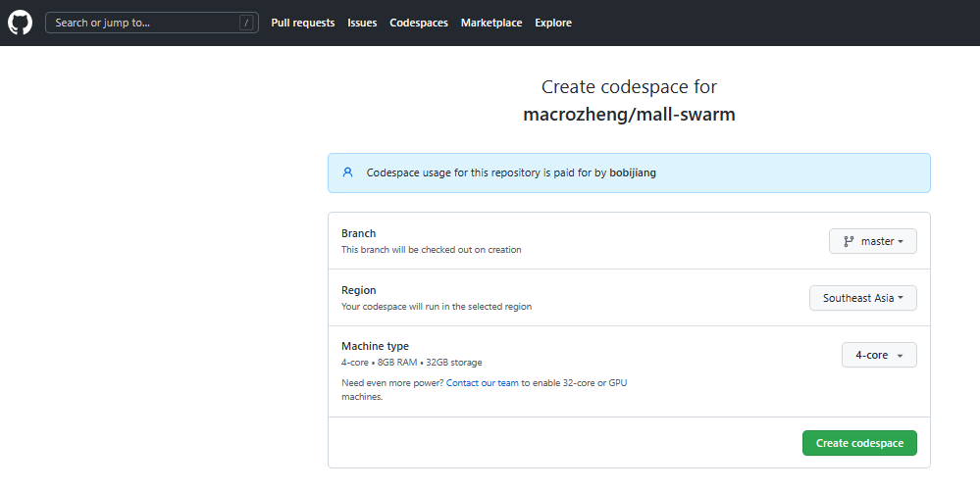Image resolution: width=980 pixels, height=491 pixels.
Task: Focus the 'Search or jump to...' field
Action: click(x=142, y=23)
